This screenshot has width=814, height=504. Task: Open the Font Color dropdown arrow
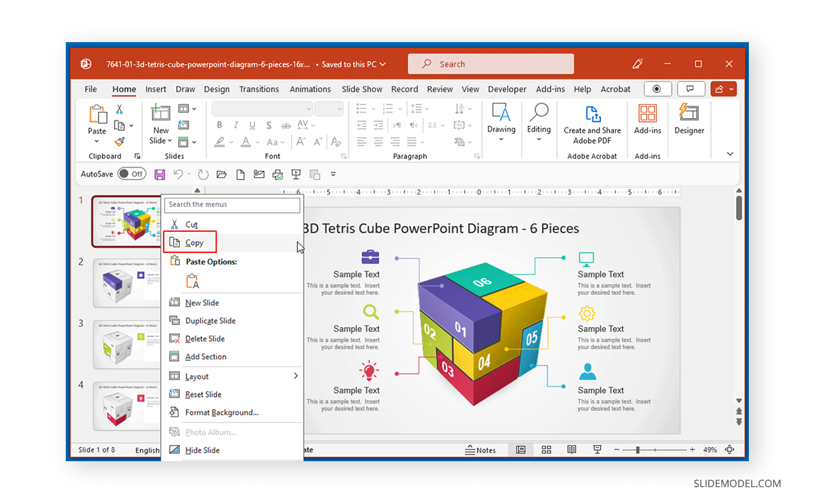pos(257,141)
